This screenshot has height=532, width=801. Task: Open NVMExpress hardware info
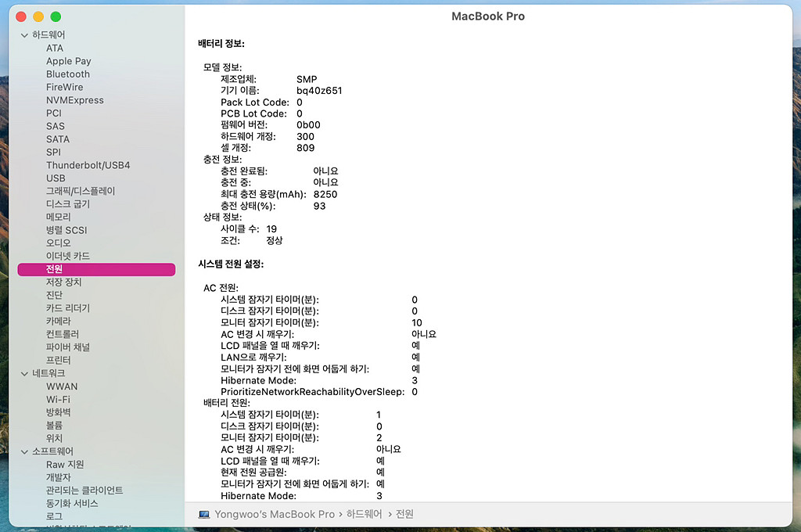pyautogui.click(x=74, y=100)
